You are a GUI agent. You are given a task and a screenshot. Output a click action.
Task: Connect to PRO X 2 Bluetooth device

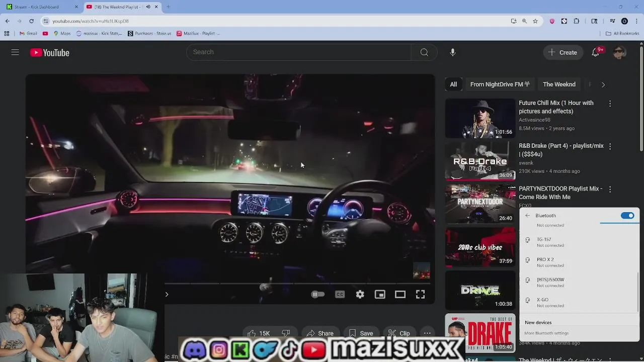tap(579, 262)
